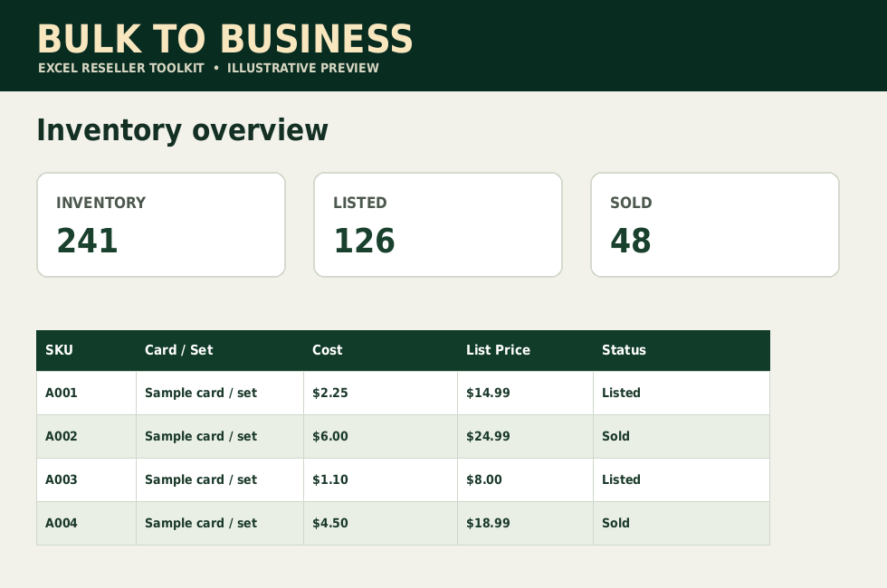887x588 pixels.
Task: Click the Listed status in row A003
Action: [x=681, y=480]
